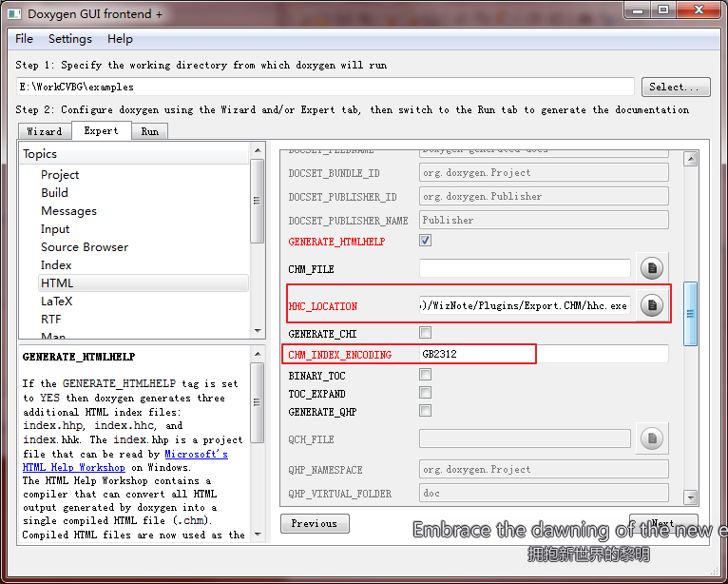Screen dimensions: 728x584
Task: Browse for QCH_FILE with file icon
Action: [x=652, y=438]
